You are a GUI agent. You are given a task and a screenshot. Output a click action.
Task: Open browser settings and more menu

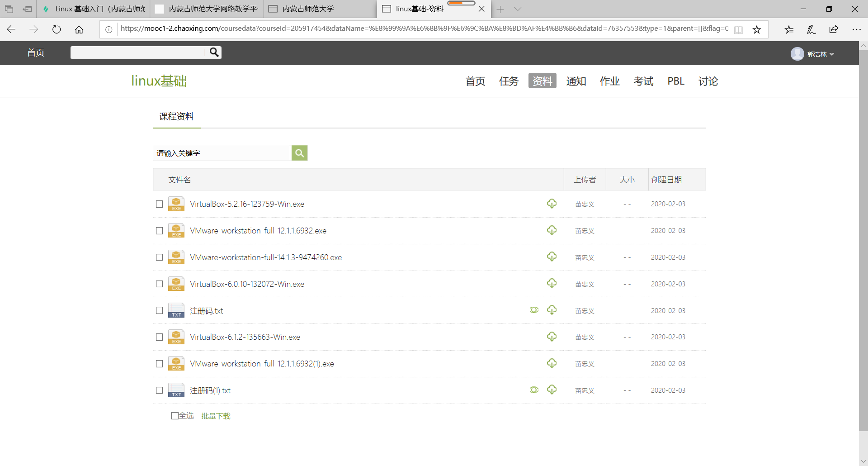coord(856,29)
